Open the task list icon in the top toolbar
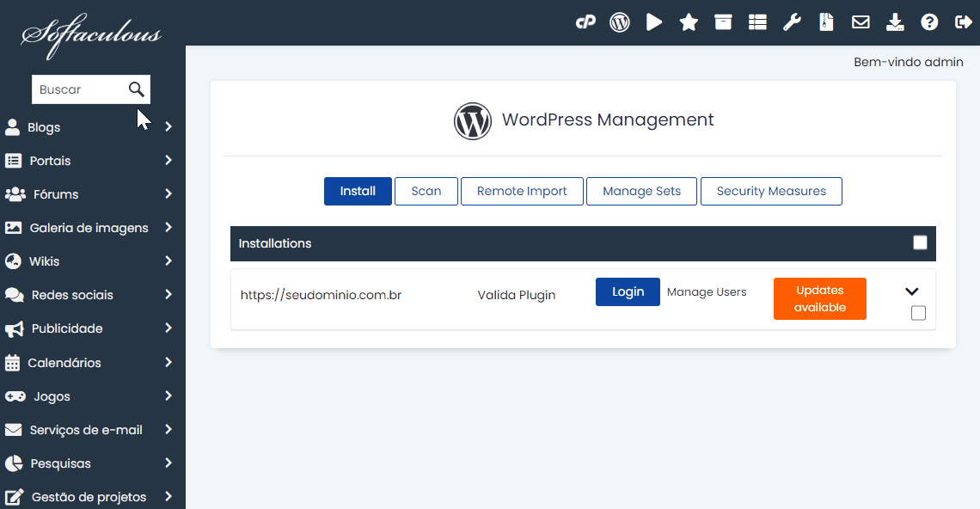 (757, 22)
